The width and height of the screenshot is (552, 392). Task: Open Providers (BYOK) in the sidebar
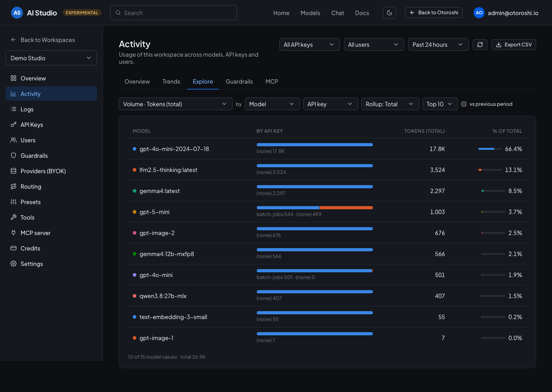pos(51,171)
